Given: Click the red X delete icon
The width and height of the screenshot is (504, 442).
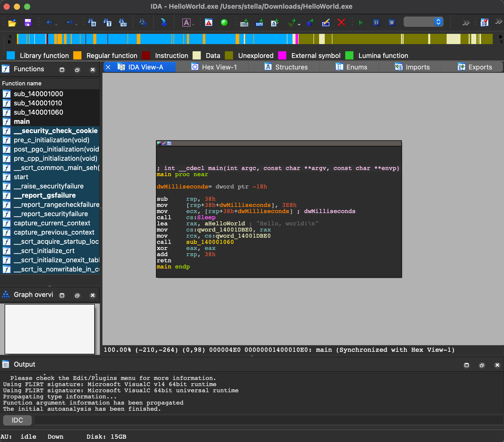Looking at the screenshot, I should coord(341,23).
